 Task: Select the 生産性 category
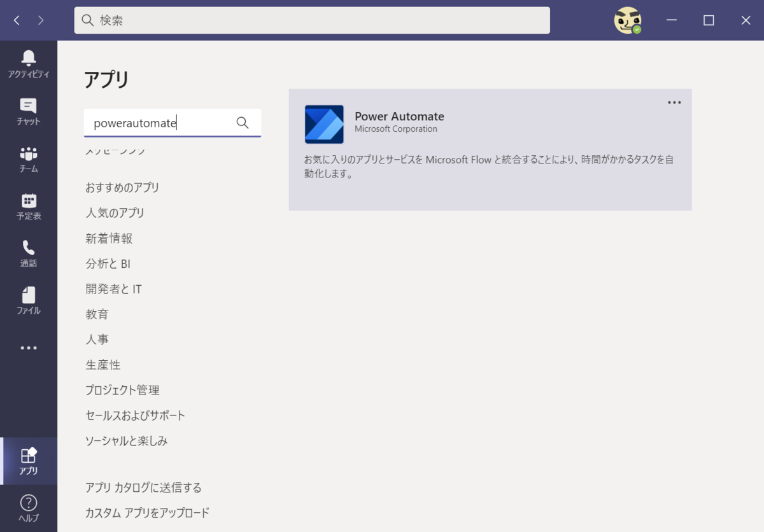click(x=103, y=365)
